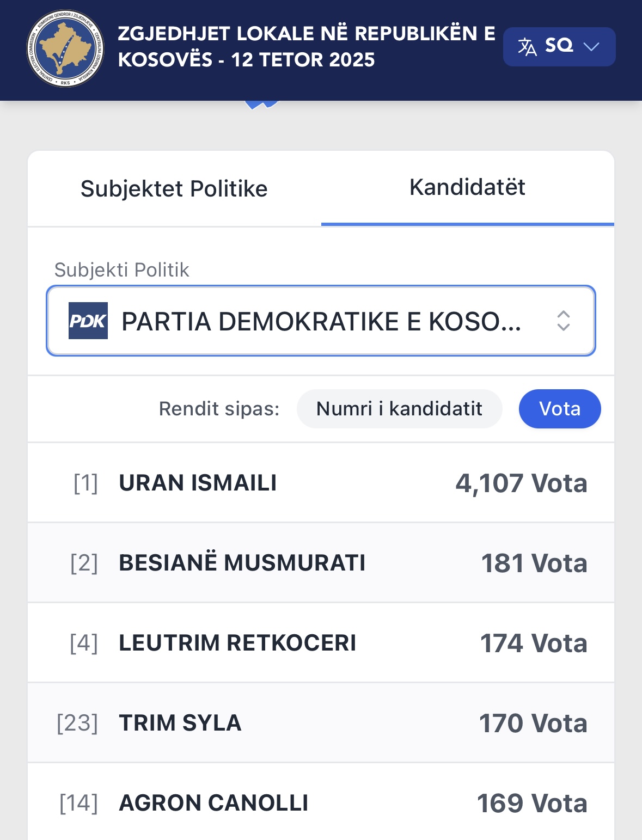642x840 pixels.
Task: Click the blue marker below header
Action: click(x=261, y=105)
